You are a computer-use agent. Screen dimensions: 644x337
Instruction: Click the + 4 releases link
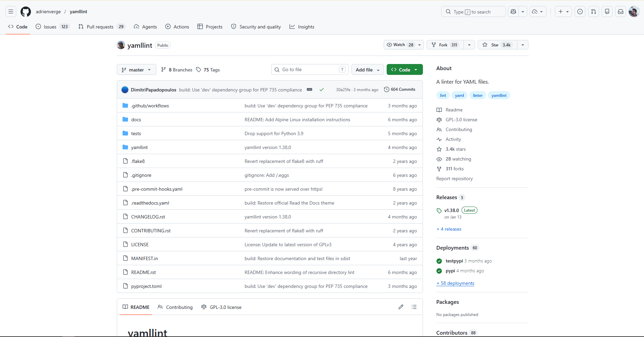(x=449, y=229)
